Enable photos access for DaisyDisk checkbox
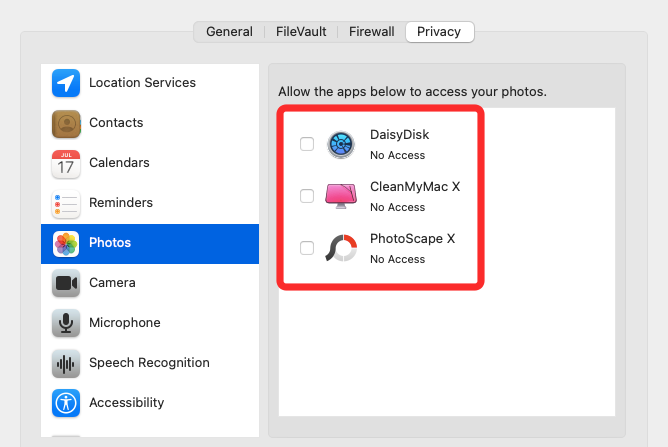The width and height of the screenshot is (668, 447). pos(307,144)
